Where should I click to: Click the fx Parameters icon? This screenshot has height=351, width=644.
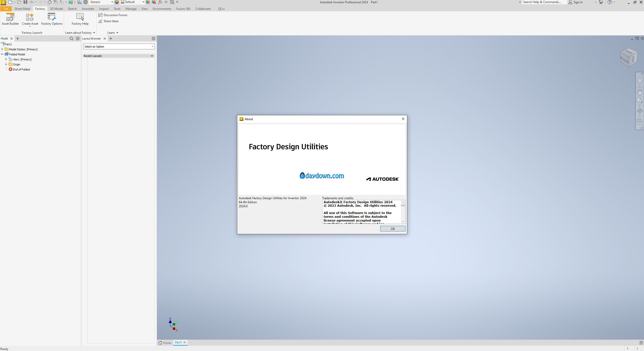coord(160,2)
